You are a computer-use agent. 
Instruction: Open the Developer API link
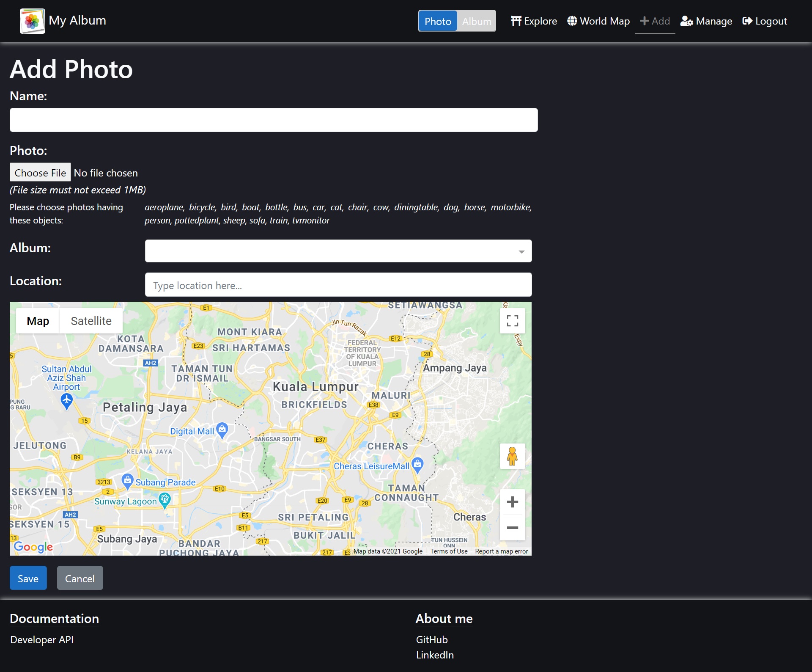[42, 640]
